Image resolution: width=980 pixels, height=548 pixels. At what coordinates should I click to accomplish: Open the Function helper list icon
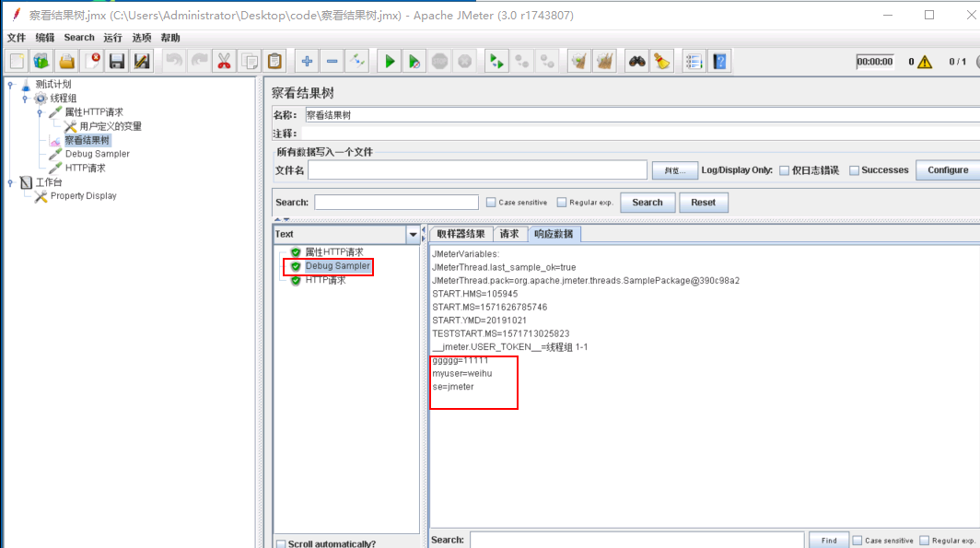(694, 61)
